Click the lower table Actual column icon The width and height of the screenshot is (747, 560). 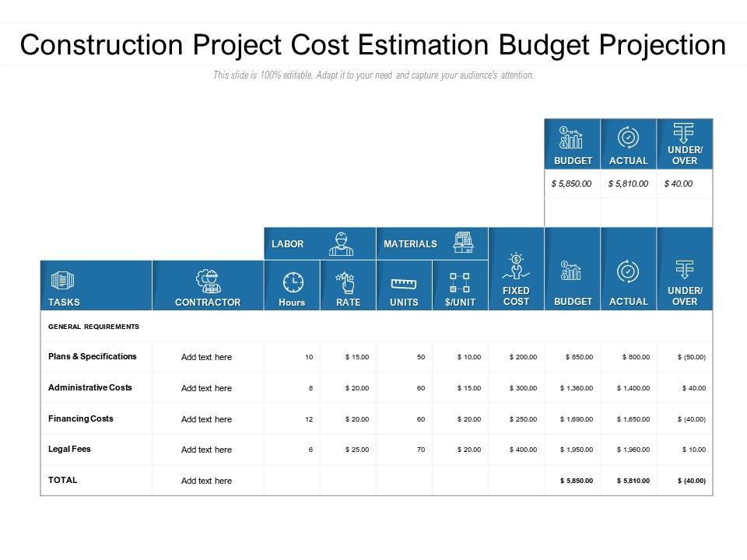coord(629,272)
